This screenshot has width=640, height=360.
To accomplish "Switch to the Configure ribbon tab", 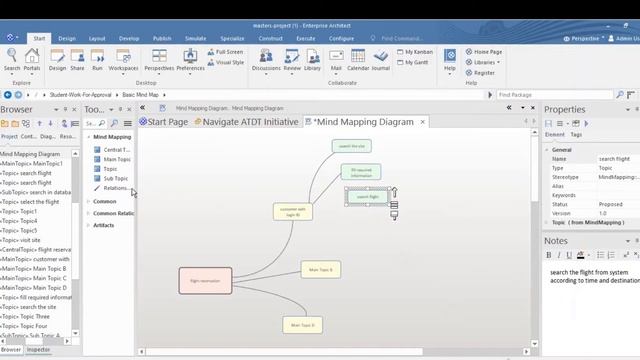I will [342, 38].
